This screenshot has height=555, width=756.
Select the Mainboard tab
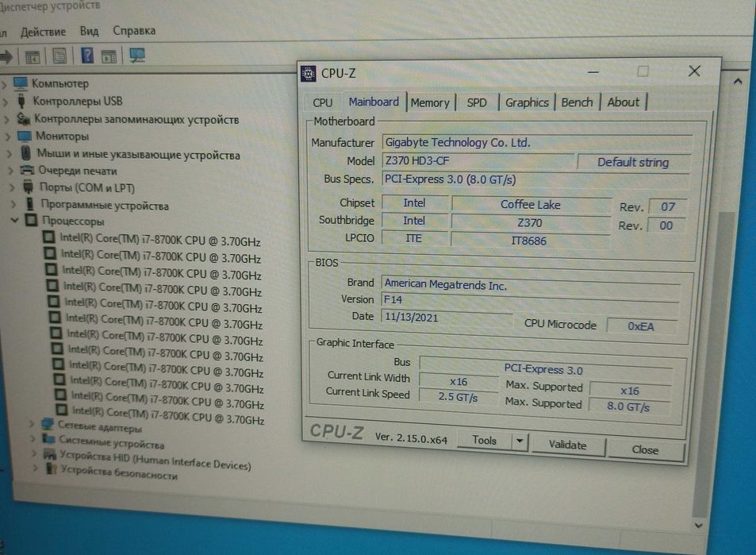[x=374, y=102]
